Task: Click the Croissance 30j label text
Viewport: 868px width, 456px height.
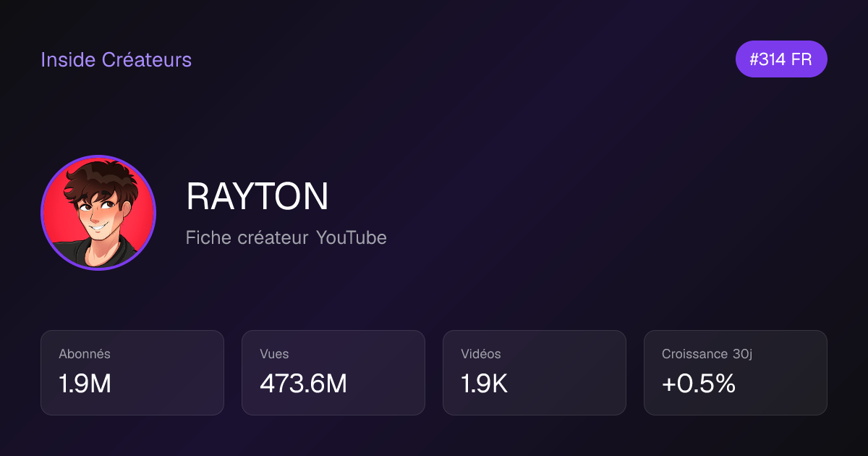Action: 707,354
